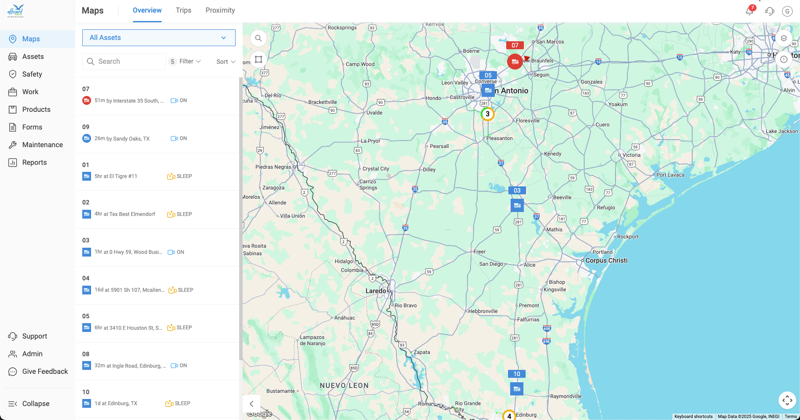The image size is (800, 420).
Task: Collapse the left sidebar
Action: tap(37, 404)
